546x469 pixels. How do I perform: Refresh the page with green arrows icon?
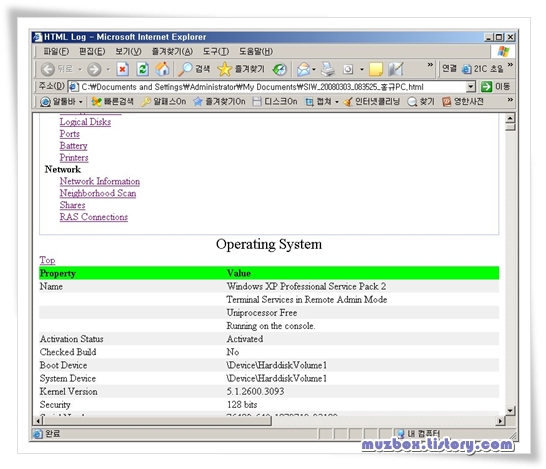coord(142,69)
